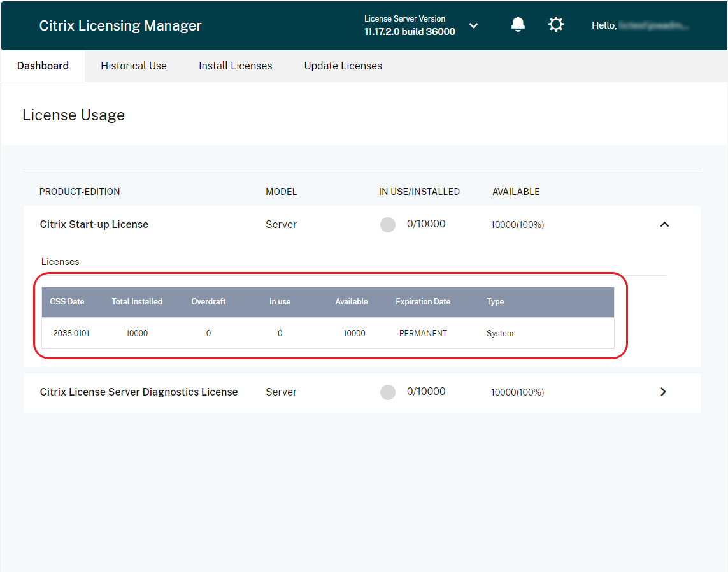Click the Expiration Date column header
Screen dimensions: 728x572
coord(423,302)
